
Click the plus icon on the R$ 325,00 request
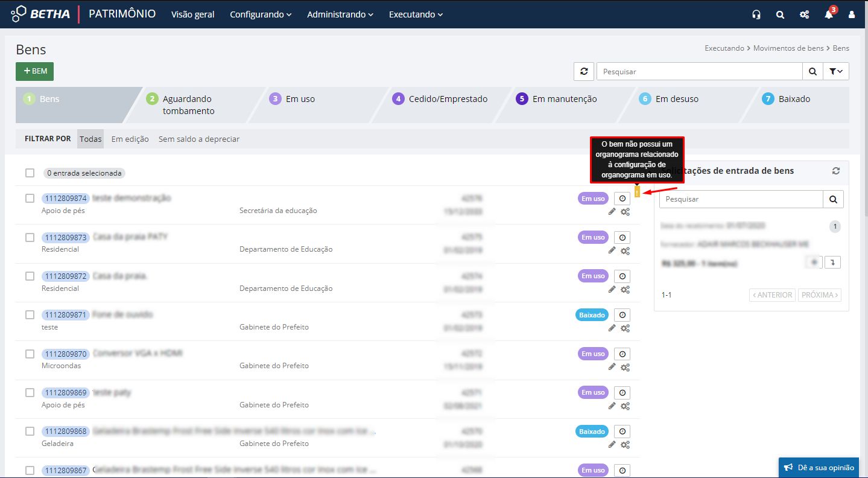(x=814, y=263)
